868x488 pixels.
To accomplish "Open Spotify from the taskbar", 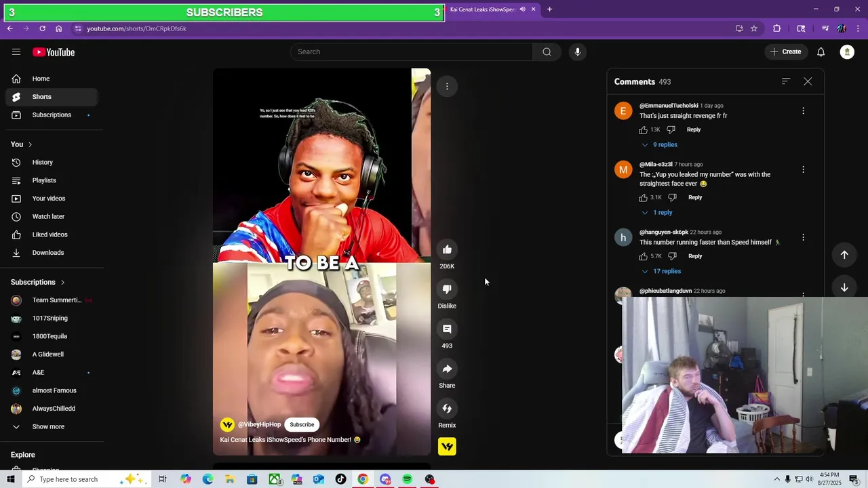I will click(x=407, y=479).
